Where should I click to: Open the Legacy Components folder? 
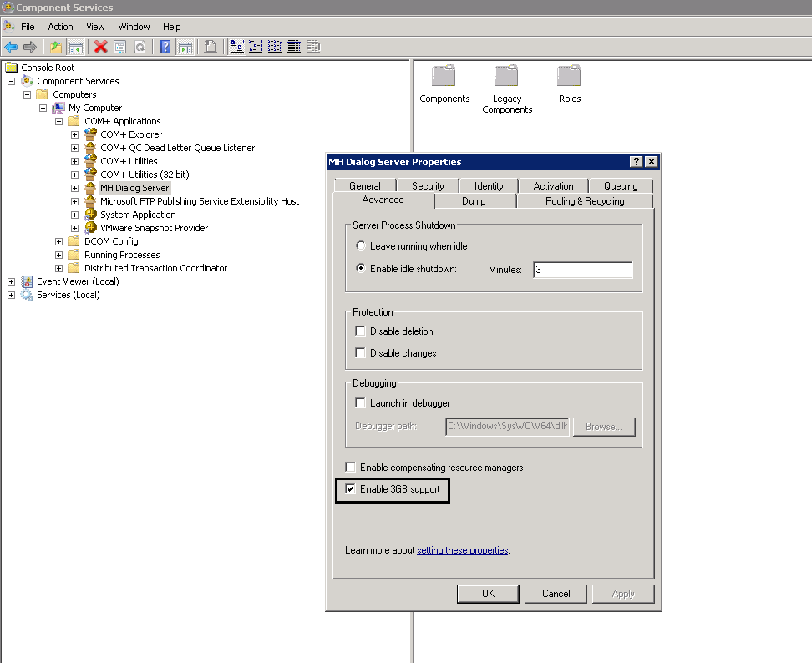pos(507,89)
